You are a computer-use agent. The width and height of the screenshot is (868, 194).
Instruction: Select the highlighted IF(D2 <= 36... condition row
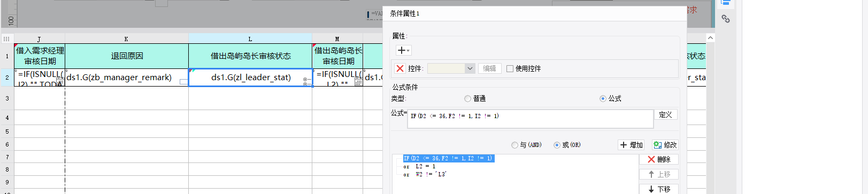pyautogui.click(x=448, y=158)
